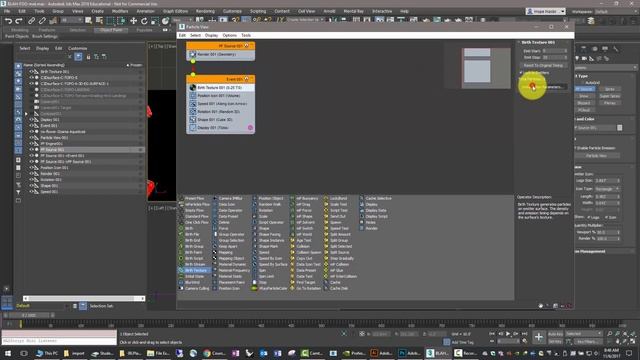Toggle visibility eye of Speed 001 row
This screenshot has height=360, width=640.
click(x=31, y=192)
